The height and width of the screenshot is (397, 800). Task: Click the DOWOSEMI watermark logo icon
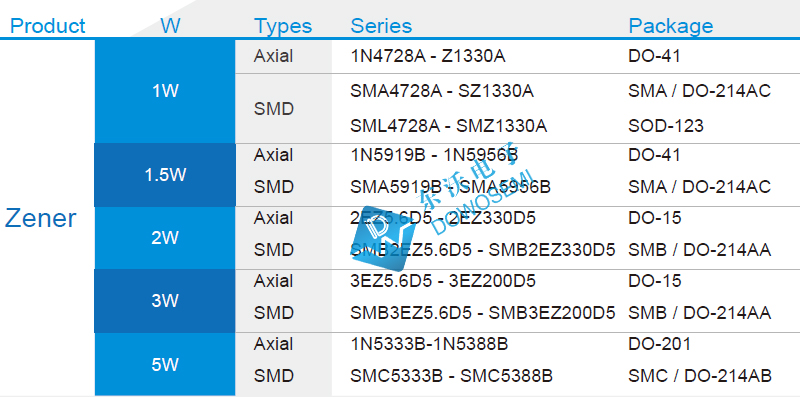382,240
